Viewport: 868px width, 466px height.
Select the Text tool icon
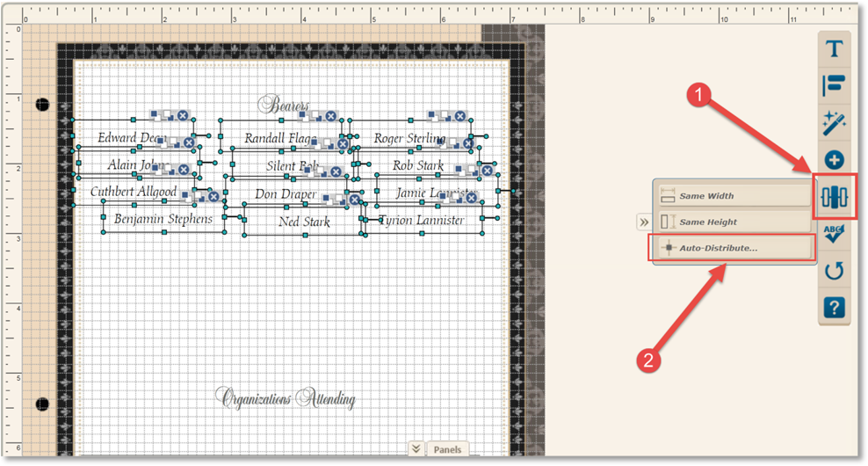point(835,49)
